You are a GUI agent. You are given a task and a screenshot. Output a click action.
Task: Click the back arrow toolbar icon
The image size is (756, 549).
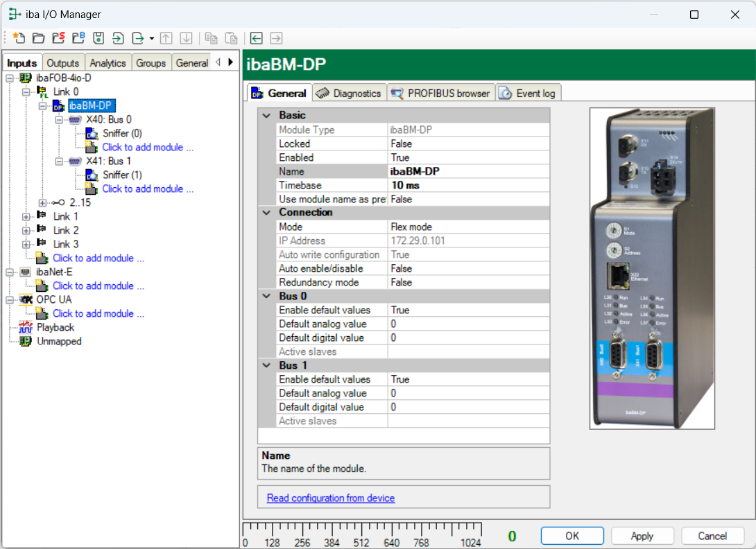coord(257,38)
